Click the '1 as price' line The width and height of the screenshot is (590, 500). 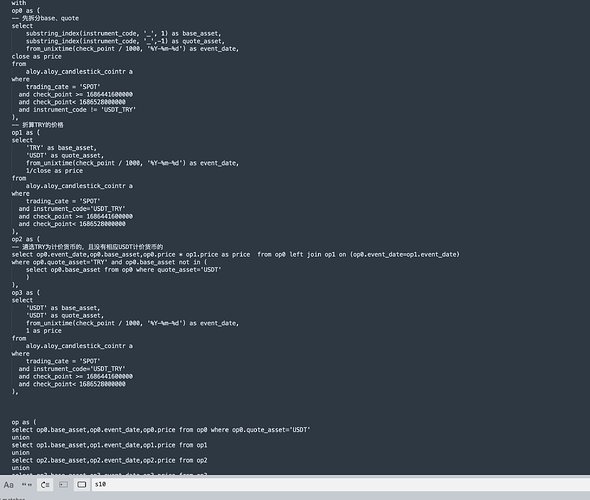click(x=44, y=331)
